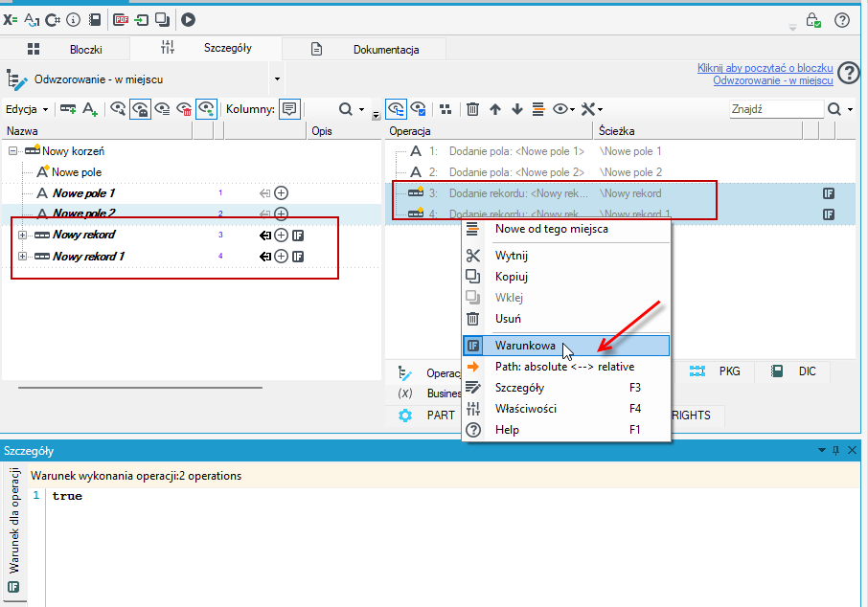This screenshot has width=868, height=607.
Task: Expand the Nowy rekord 1 tree node
Action: point(22,257)
